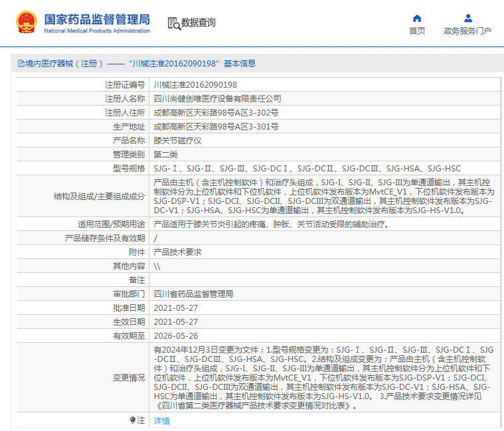Click the 其他内容 label
This screenshot has height=431, width=504.
pyautogui.click(x=129, y=266)
